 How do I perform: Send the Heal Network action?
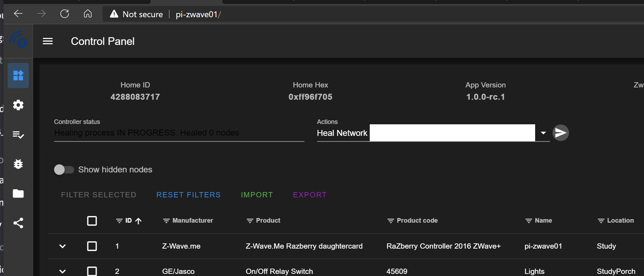point(561,133)
